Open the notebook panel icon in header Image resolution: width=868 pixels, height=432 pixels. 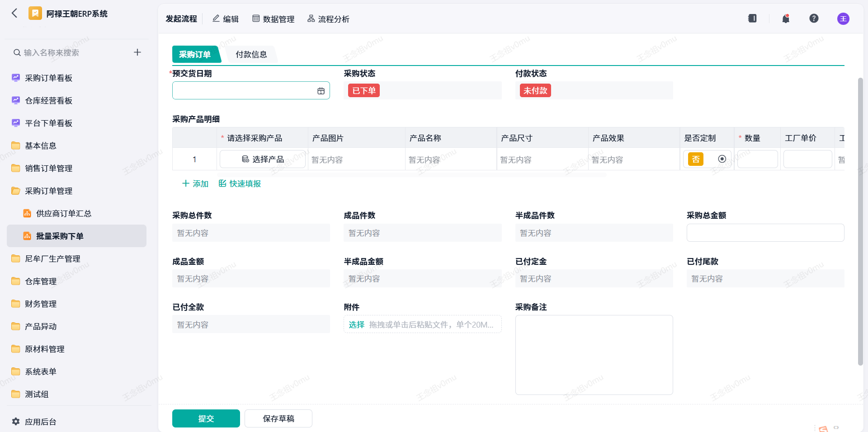(x=752, y=19)
